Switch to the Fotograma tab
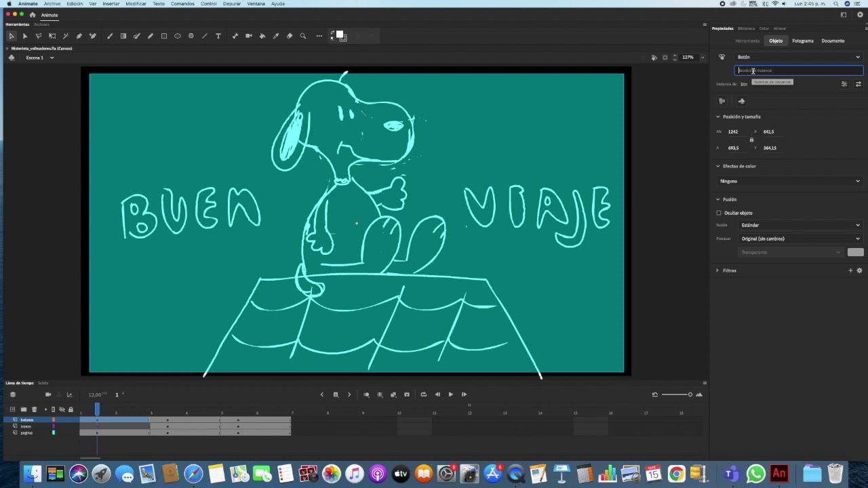Screen dimensions: 868x488 click(803, 41)
